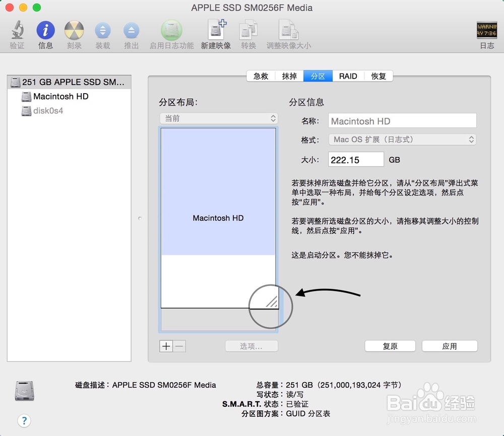Add a partition with the + button
The height and width of the screenshot is (436, 504).
166,346
